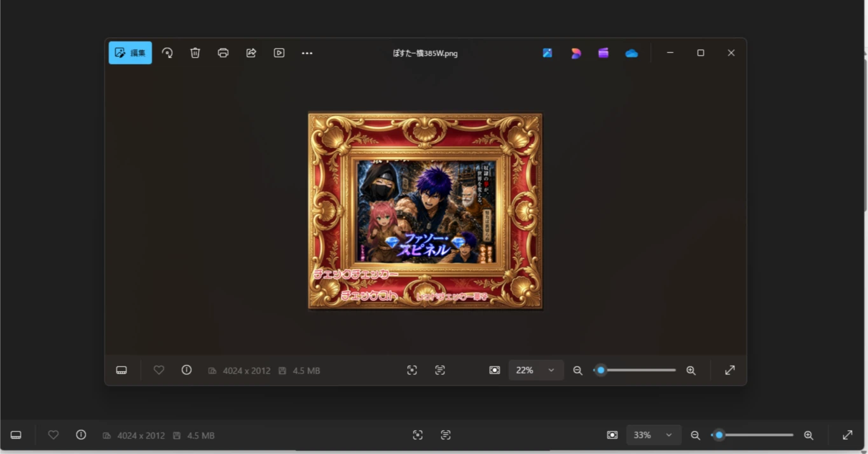Viewport: 868px width, 454px height.
Task: Fit image to window in front window
Action: [x=495, y=370]
